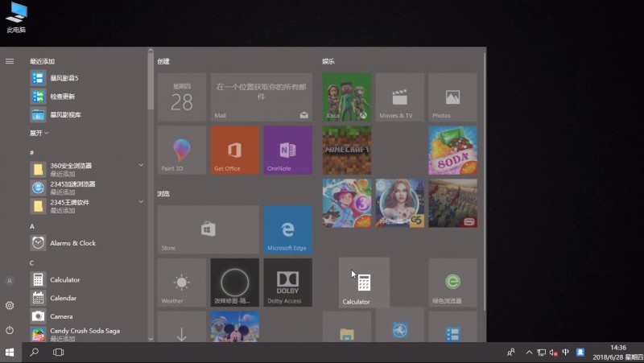
Task: Open the Candy Crush Soda tile
Action: [x=453, y=151]
